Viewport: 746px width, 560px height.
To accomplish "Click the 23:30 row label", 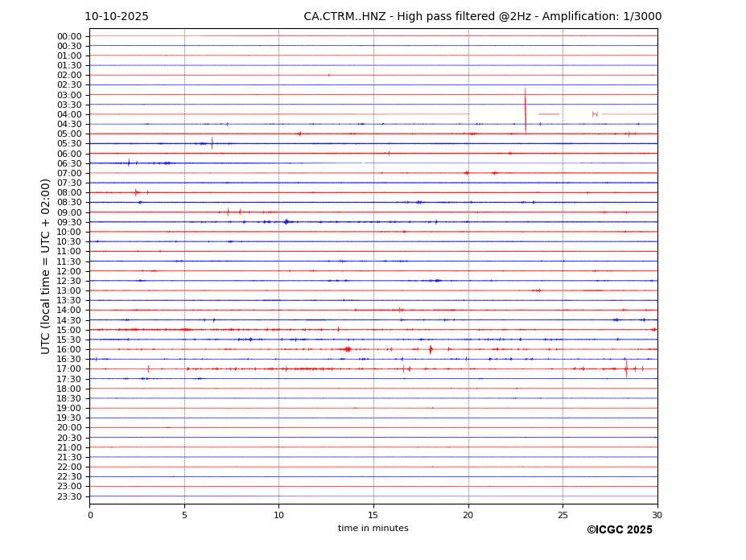I will (69, 496).
